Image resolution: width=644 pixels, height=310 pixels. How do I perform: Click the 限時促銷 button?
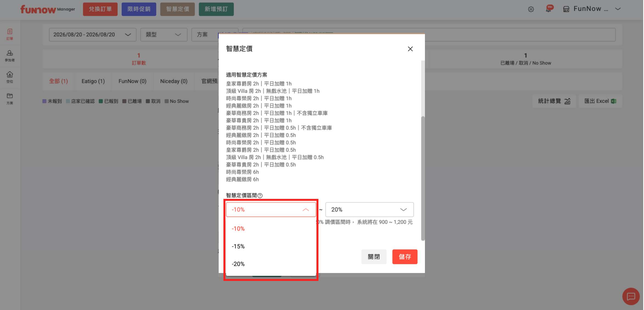point(139,9)
